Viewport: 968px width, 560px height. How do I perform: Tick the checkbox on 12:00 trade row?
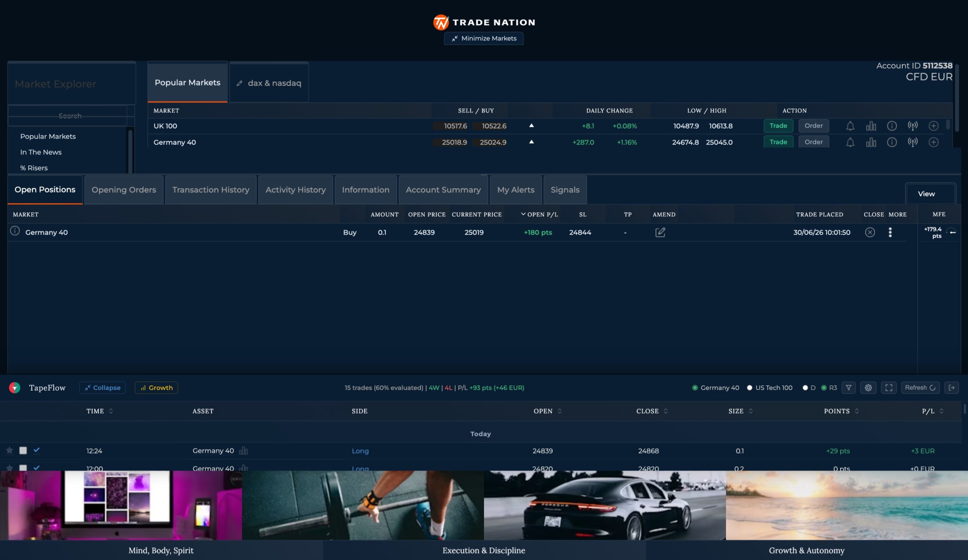click(x=23, y=468)
